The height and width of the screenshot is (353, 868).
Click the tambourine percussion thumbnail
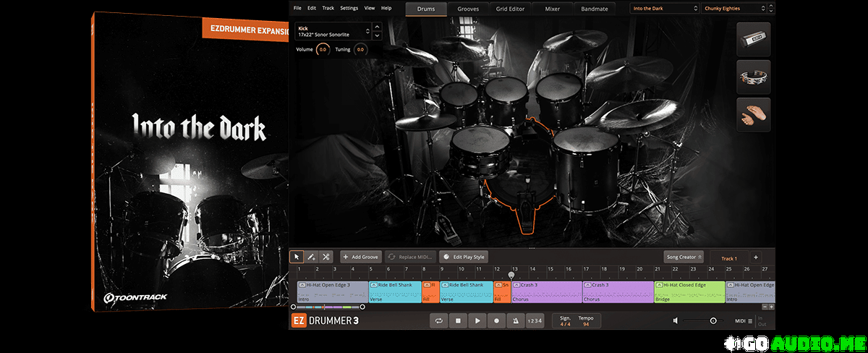754,77
